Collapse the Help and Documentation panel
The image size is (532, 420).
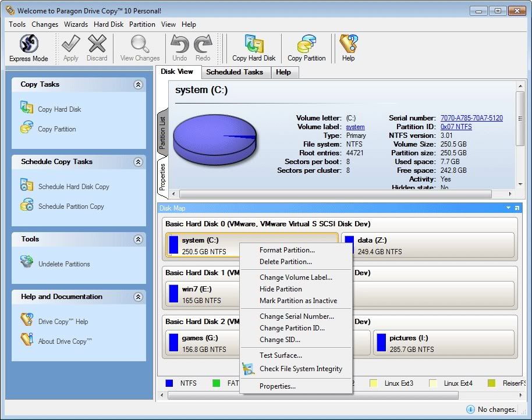coord(138,297)
